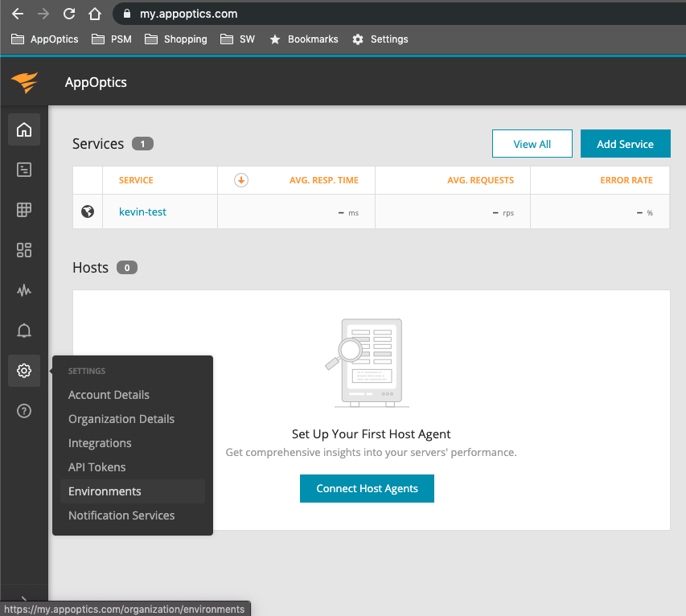Click the SolarWinds logo at top left
This screenshot has width=686, height=616.
tap(24, 82)
